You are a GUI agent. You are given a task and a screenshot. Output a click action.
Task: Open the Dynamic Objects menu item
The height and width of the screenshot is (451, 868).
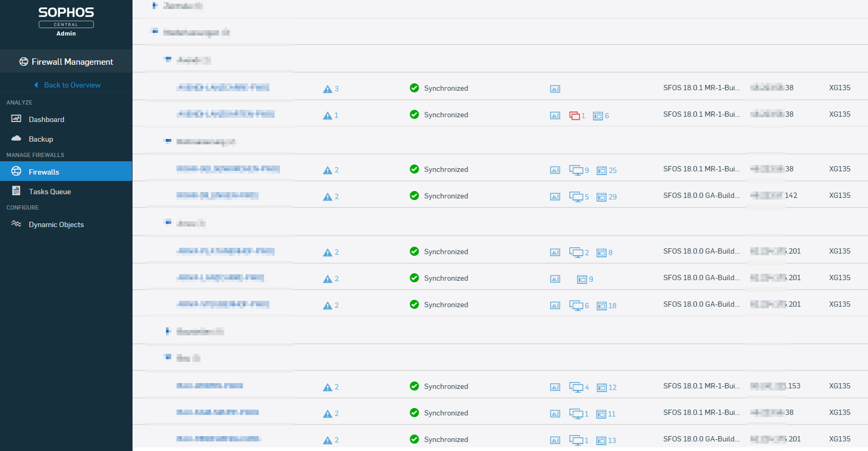[x=66, y=224]
